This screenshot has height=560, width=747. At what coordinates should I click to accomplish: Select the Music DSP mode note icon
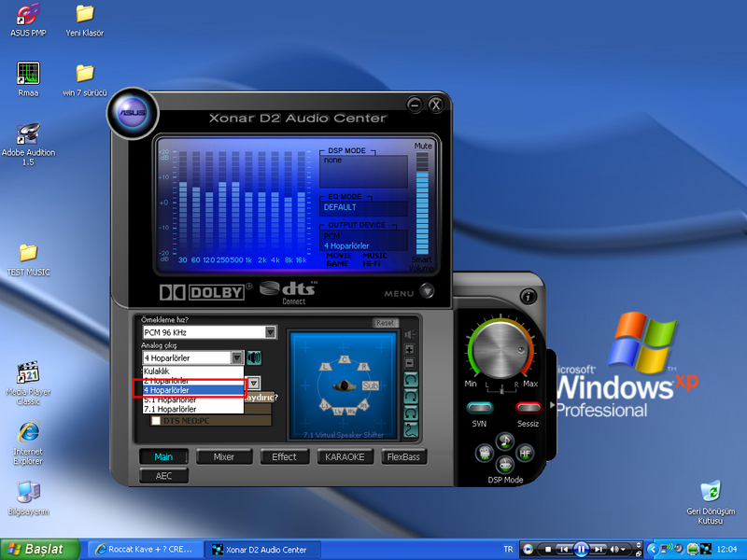tap(504, 441)
